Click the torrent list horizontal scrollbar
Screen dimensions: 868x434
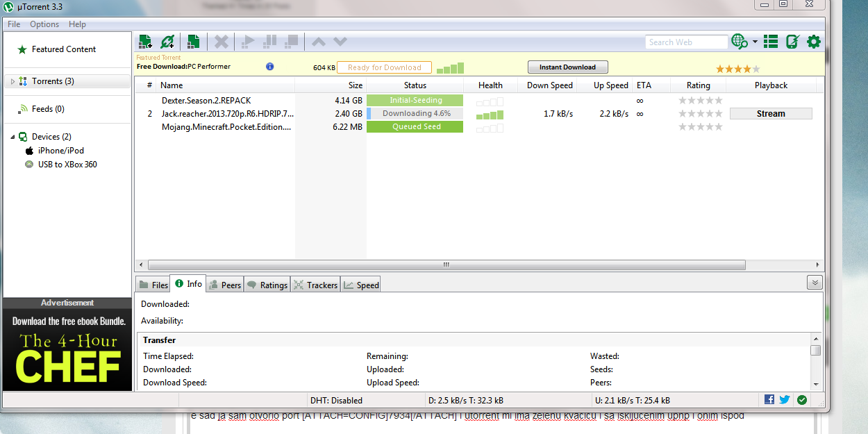pyautogui.click(x=446, y=265)
